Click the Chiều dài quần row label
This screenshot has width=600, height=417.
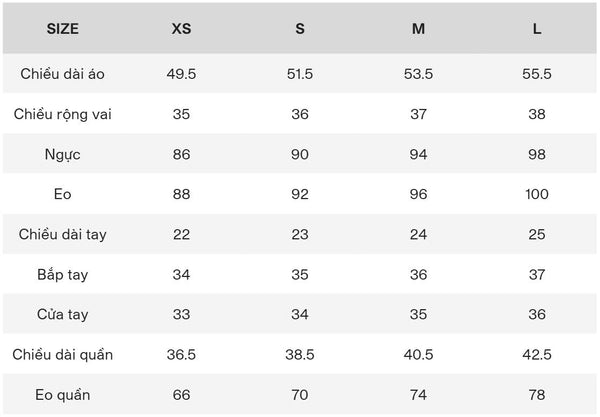63,354
